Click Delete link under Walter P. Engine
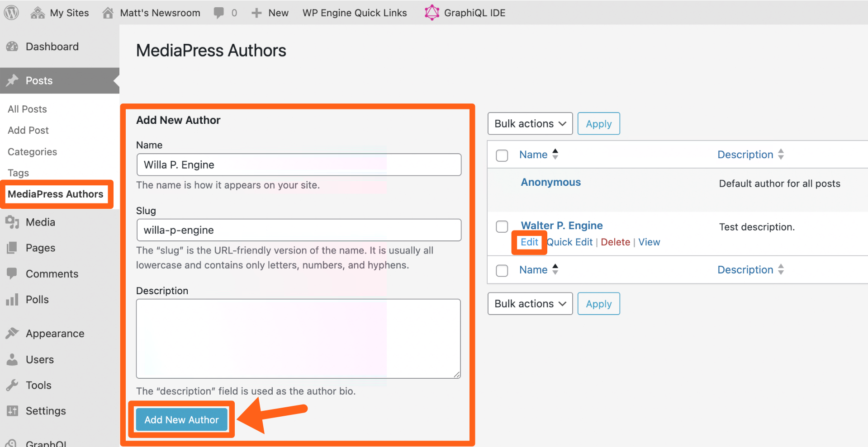The height and width of the screenshot is (447, 868). 615,242
